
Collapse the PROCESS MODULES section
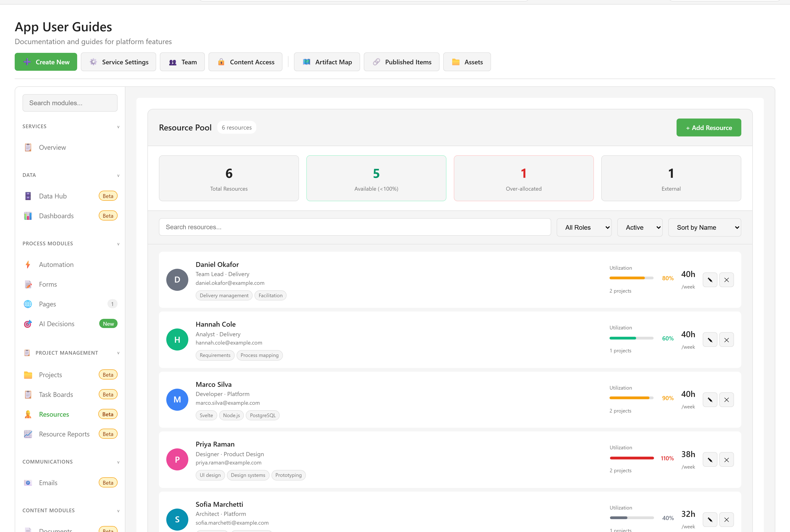coord(118,244)
